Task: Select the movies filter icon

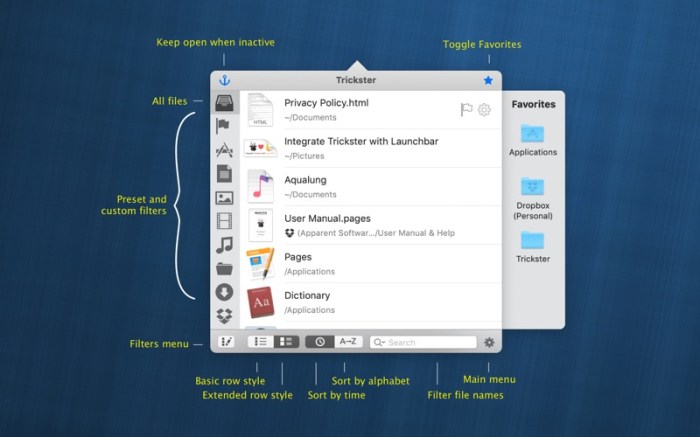Action: 225,221
